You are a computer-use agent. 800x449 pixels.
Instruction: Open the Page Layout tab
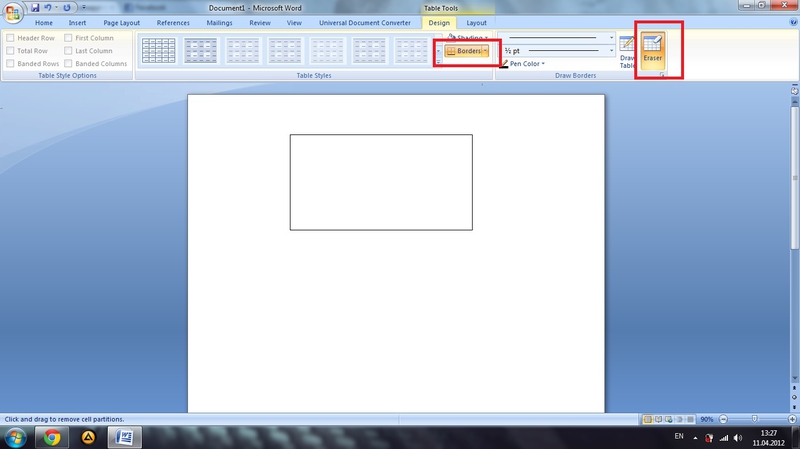point(123,22)
